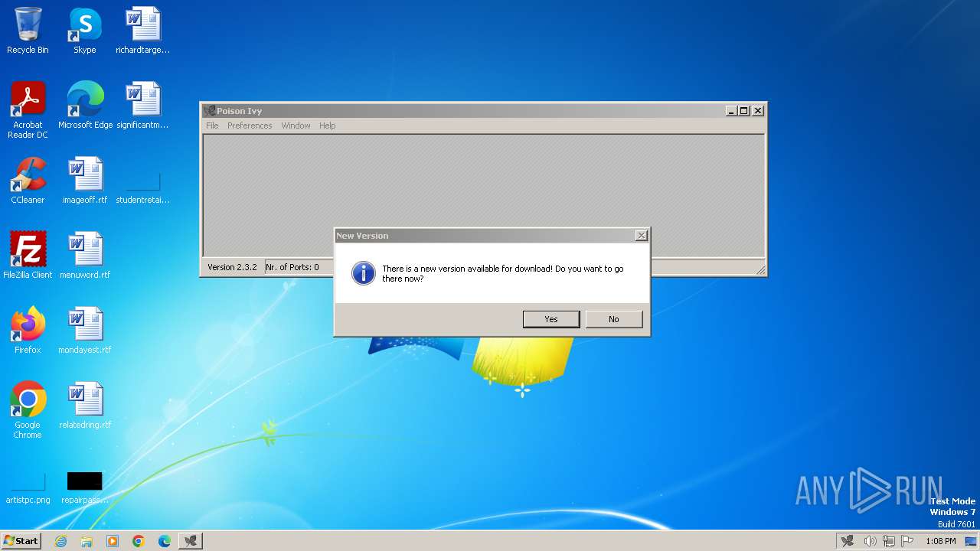
Task: Open Edge from the taskbar
Action: [x=165, y=541]
